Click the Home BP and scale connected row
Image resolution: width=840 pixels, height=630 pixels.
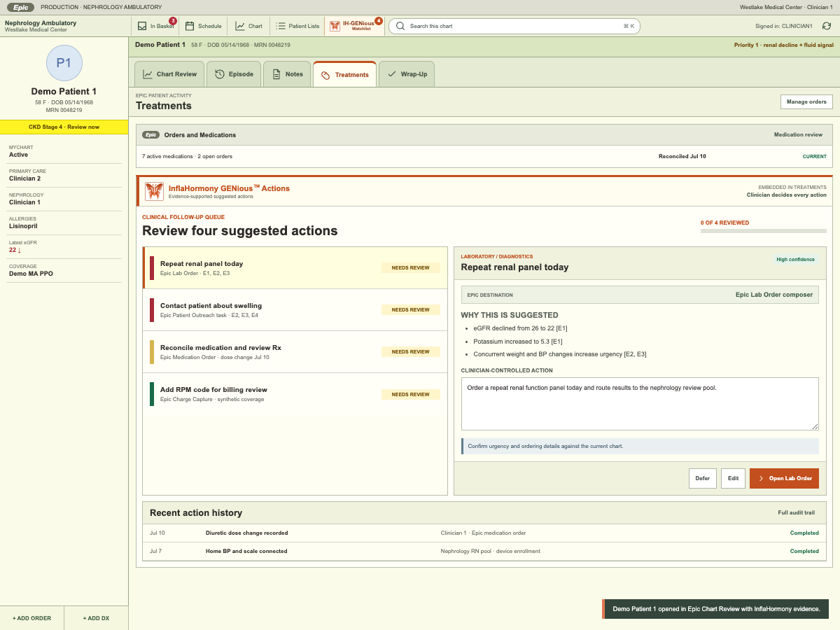484,551
